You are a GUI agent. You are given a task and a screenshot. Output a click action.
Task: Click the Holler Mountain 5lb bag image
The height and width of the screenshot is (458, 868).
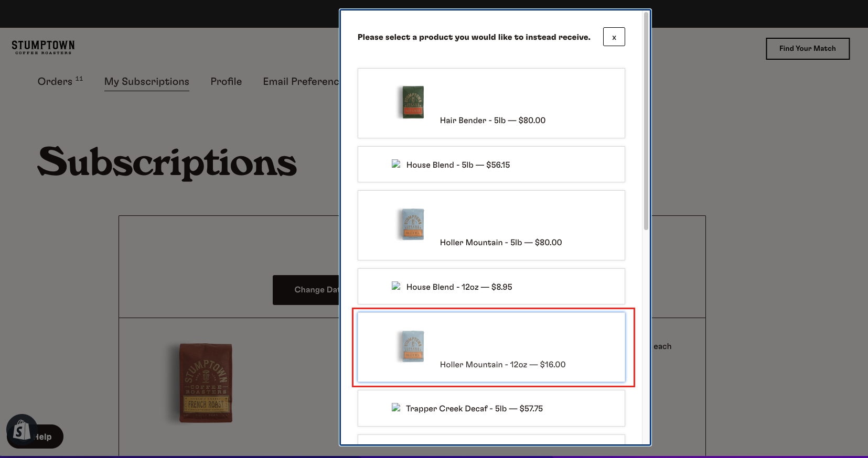413,224
